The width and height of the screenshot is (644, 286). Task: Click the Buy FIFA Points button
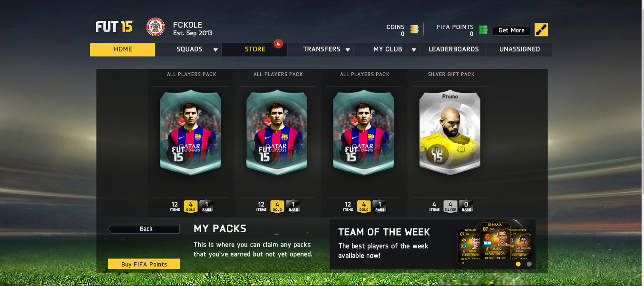click(x=144, y=264)
